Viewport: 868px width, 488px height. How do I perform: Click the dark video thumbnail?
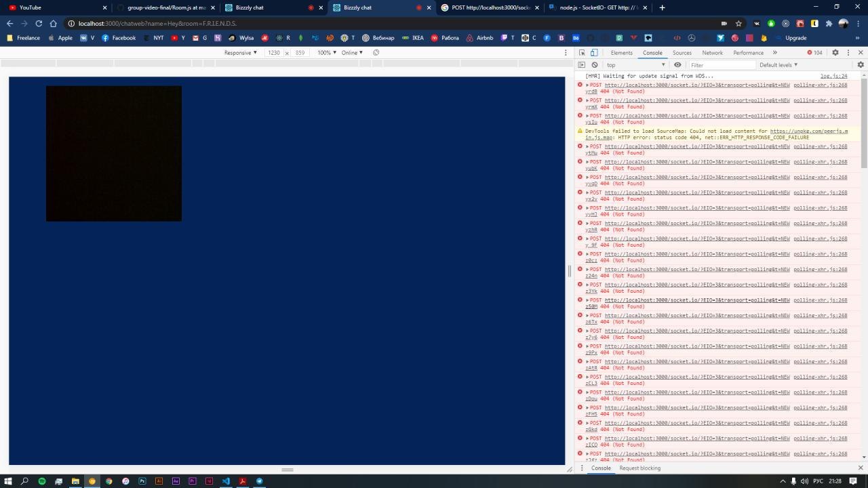coord(114,153)
